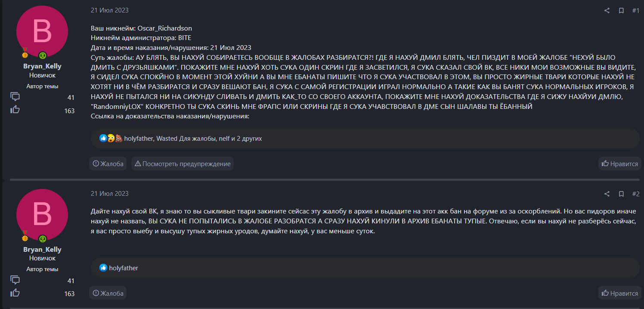Open post number #1 permalink
This screenshot has width=644, height=309.
click(635, 10)
